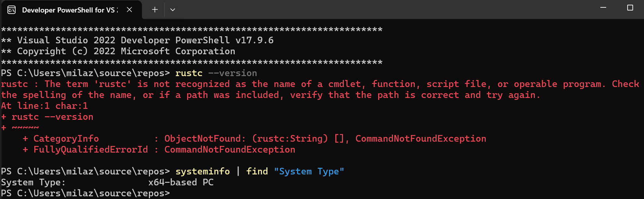
Task: Click the "At line:1 char:1" error line
Action: coord(44,106)
